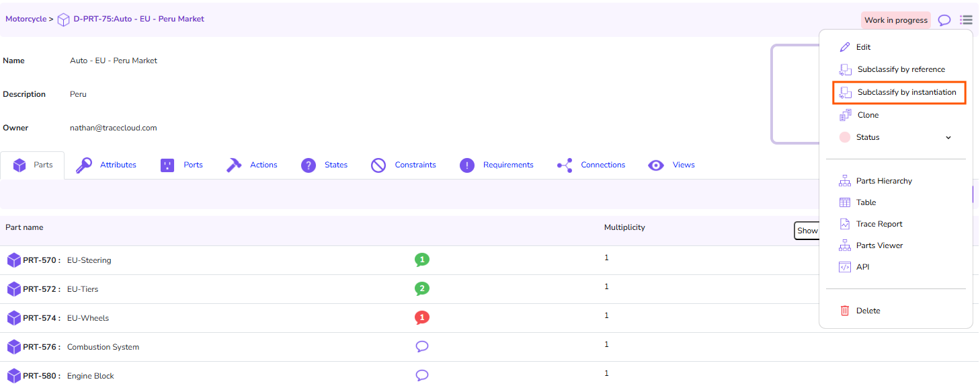Switch to the Parts tab

point(32,165)
